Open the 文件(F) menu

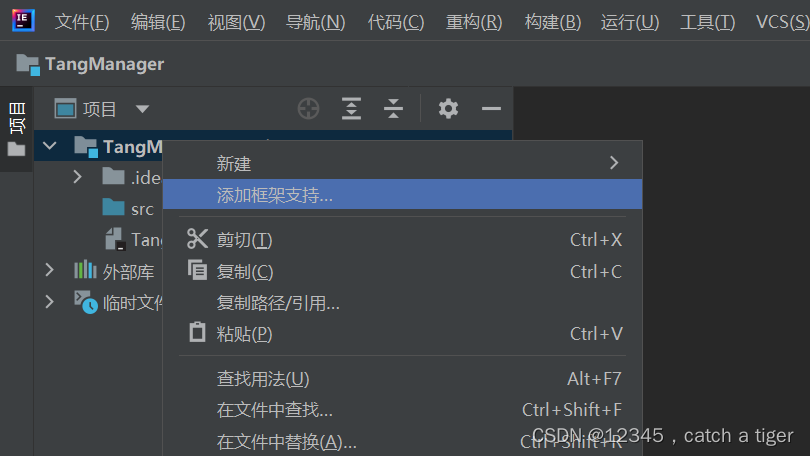pyautogui.click(x=82, y=22)
